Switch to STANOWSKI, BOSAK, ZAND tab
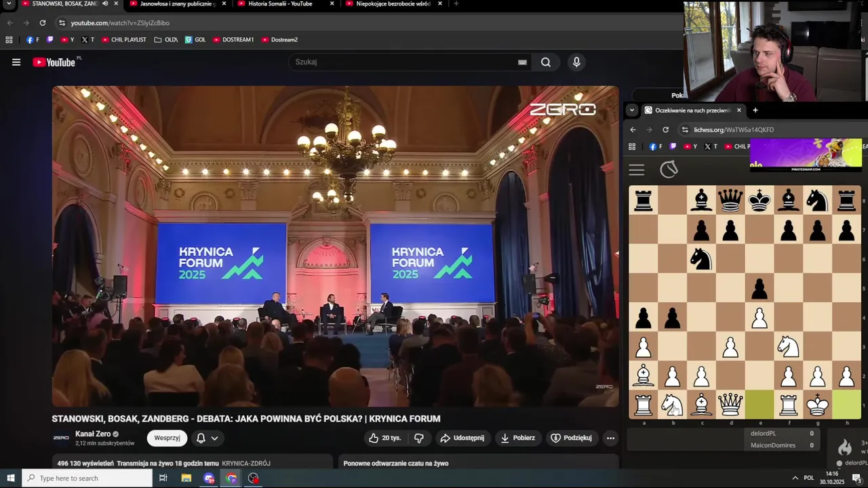Image resolution: width=868 pixels, height=488 pixels. tap(64, 4)
